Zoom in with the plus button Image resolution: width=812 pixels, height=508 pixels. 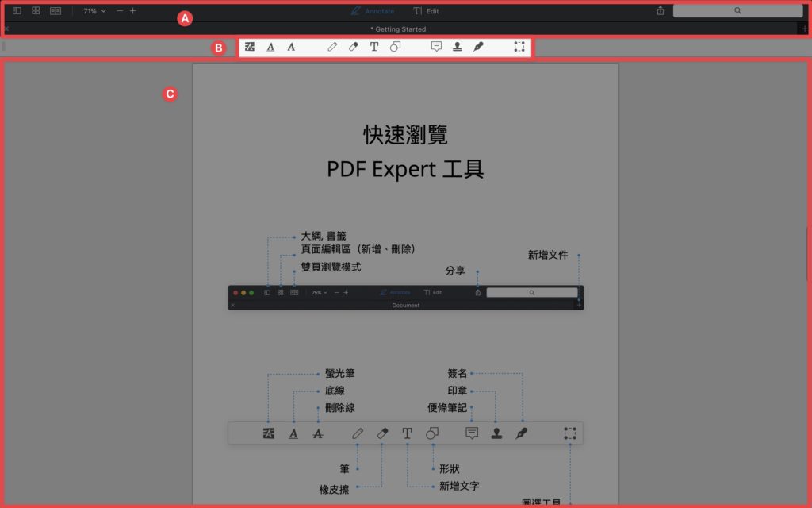133,11
